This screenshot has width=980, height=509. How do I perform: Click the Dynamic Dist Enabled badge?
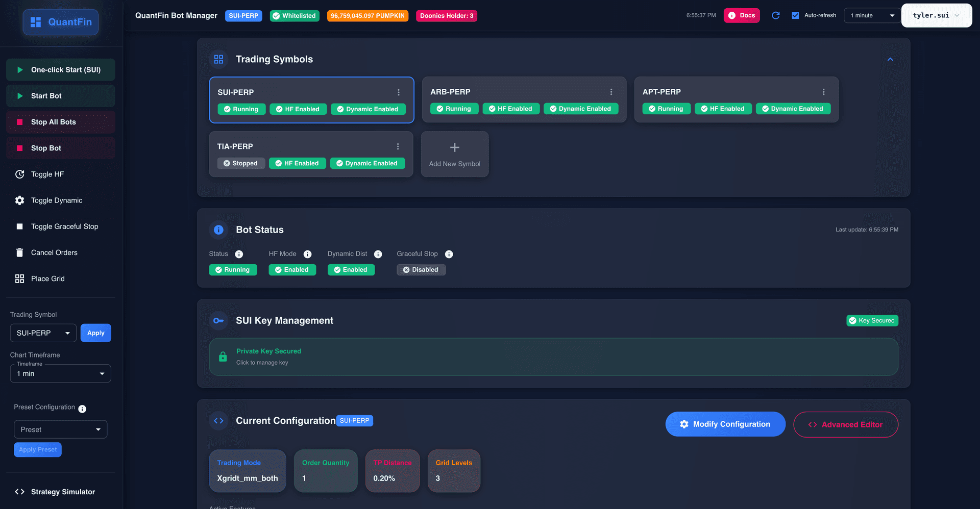click(x=351, y=270)
